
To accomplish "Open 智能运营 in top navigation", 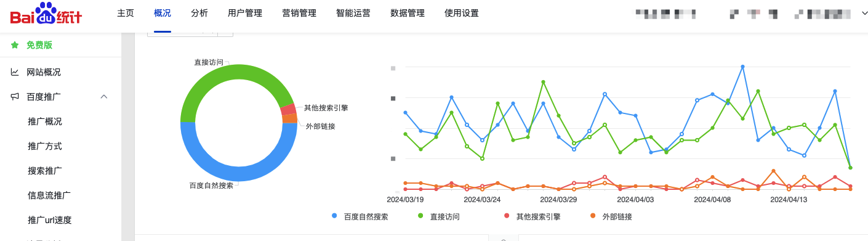I will pyautogui.click(x=353, y=13).
